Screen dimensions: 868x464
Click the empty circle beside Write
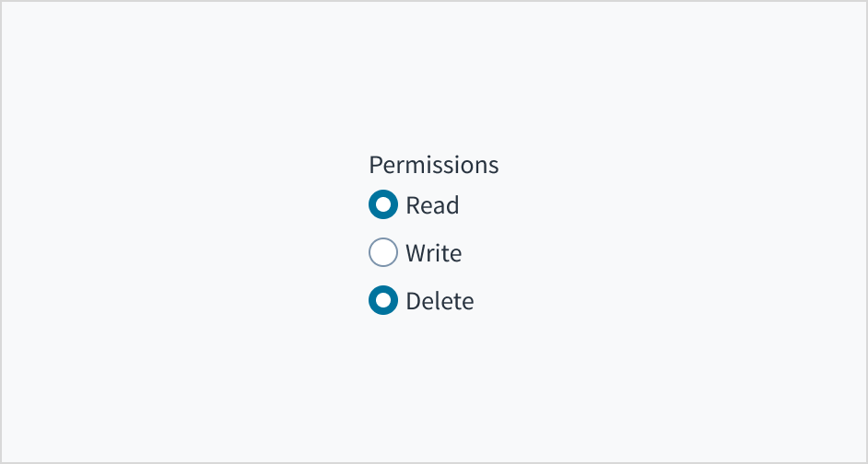point(383,253)
